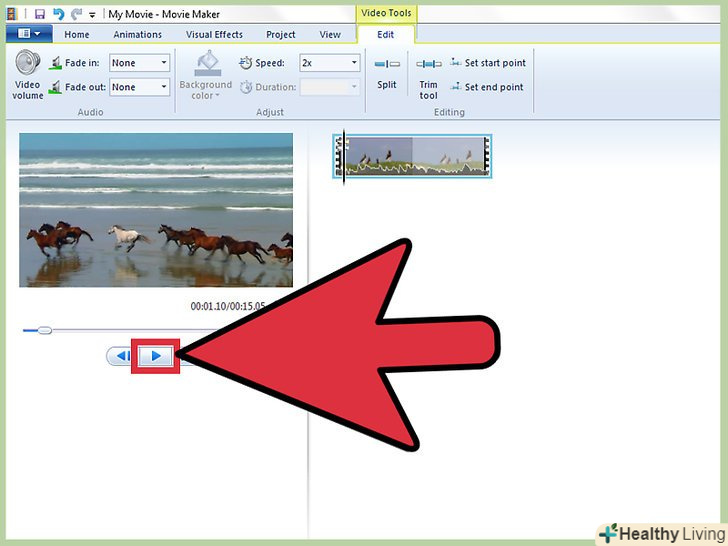Viewport: 728px width, 546px height.
Task: Click the Split tool icon
Action: click(x=387, y=64)
